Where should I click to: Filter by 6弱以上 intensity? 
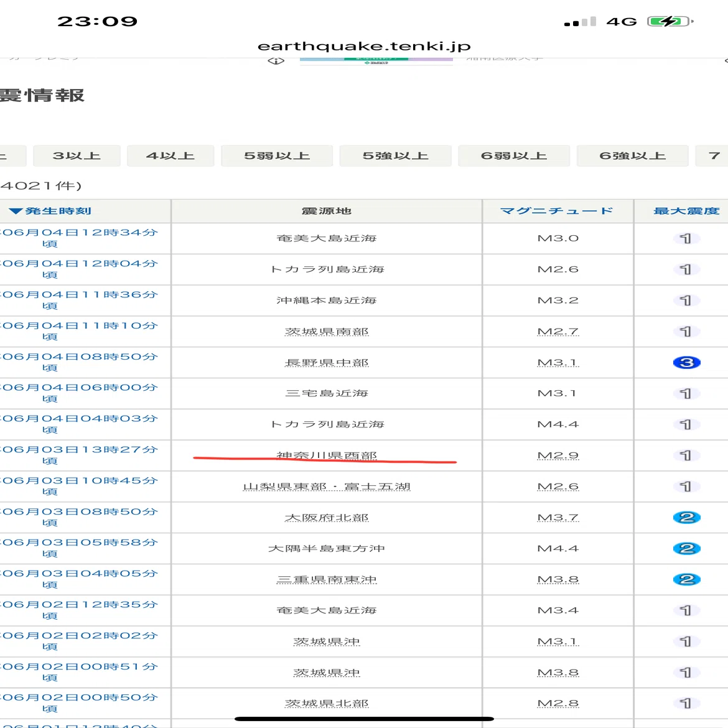tap(513, 156)
